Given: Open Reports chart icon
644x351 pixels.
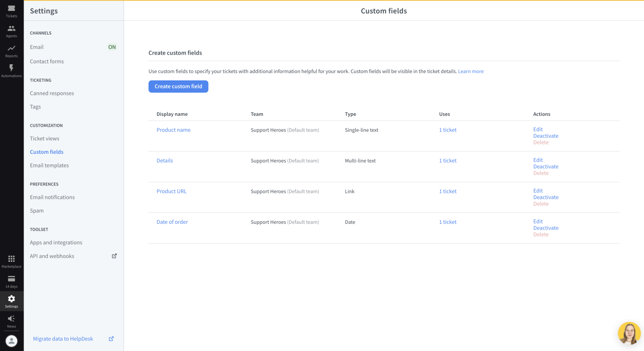Looking at the screenshot, I should tap(11, 48).
